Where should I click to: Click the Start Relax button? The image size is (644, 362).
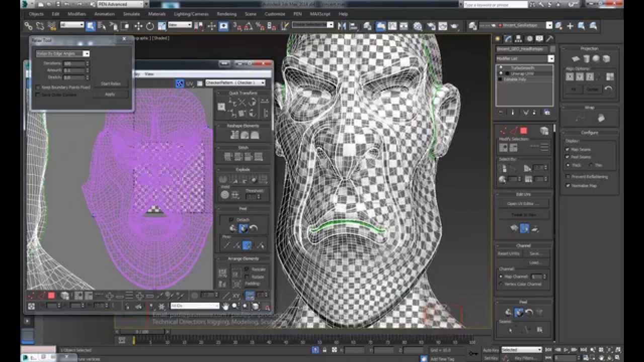(x=111, y=83)
